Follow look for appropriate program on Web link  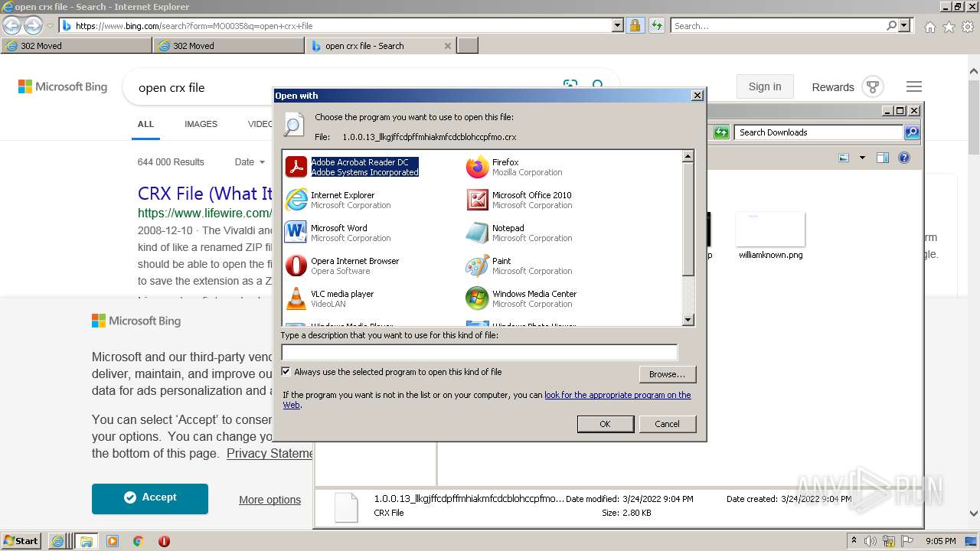618,395
